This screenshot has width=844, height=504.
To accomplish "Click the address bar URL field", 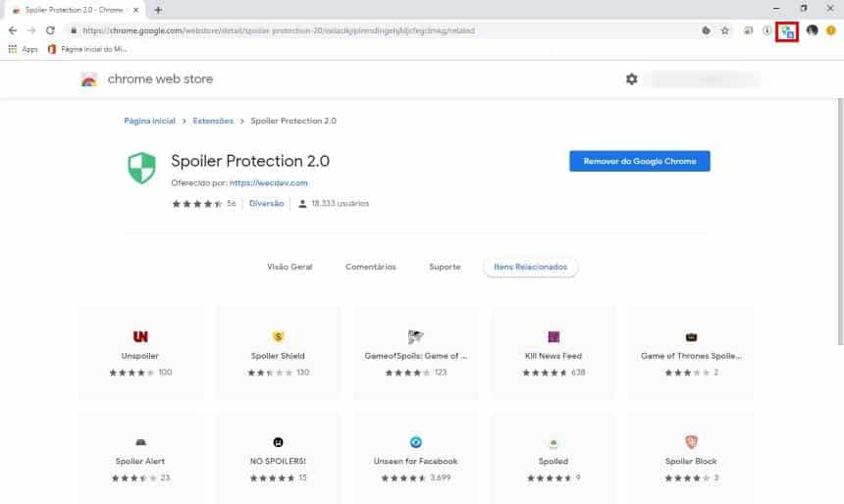I will tap(385, 30).
